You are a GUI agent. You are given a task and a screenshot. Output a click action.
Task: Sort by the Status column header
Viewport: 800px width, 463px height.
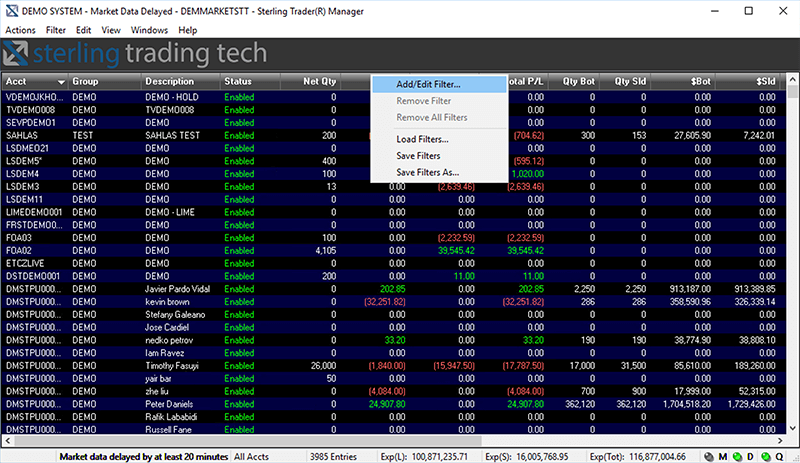click(x=250, y=82)
